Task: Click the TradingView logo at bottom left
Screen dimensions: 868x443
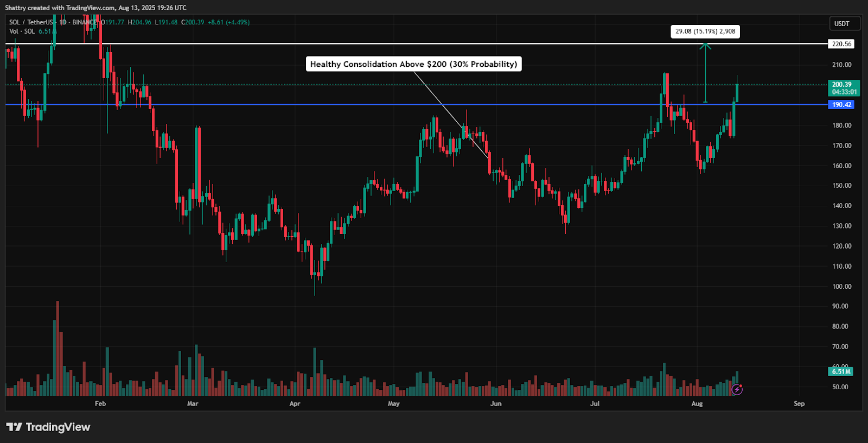Action: pyautogui.click(x=48, y=427)
